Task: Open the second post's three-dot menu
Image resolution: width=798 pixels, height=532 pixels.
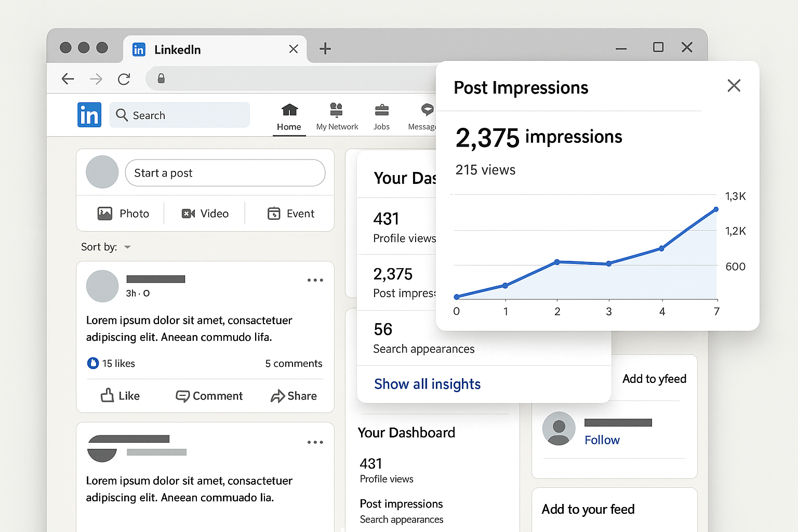Action: [315, 443]
